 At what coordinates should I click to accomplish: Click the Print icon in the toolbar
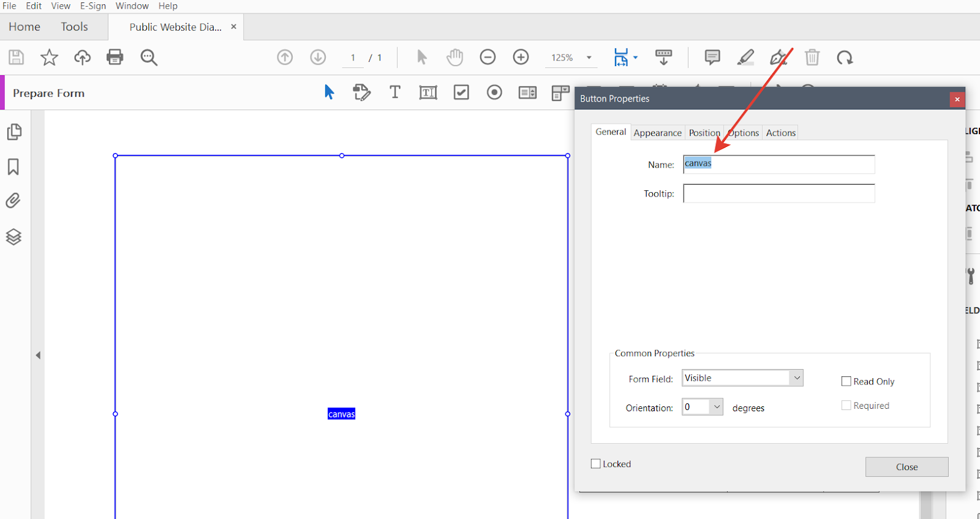[115, 58]
